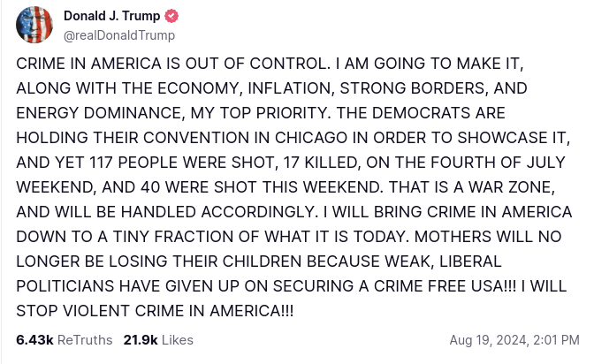Viewport: 594px width, 364px height.
Task: Click the line starting 'LONGER BE LOSING THEIR CHILDREN'
Action: click(x=259, y=262)
